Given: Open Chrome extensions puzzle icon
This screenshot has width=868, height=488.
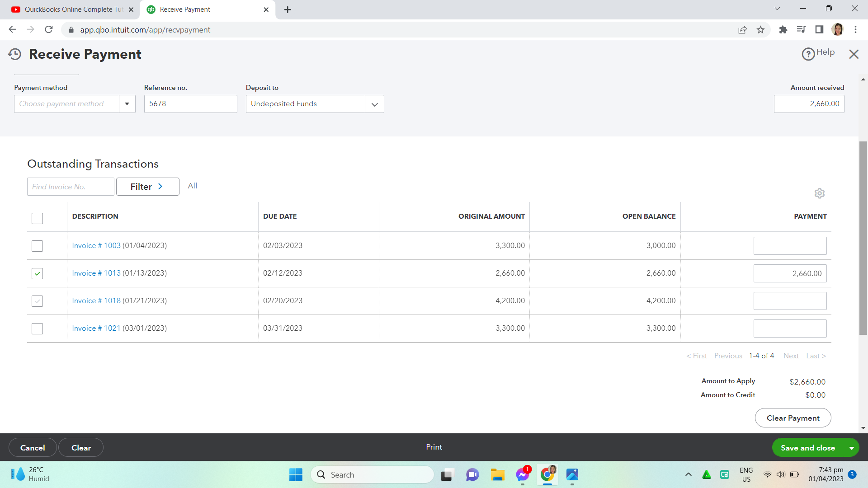Looking at the screenshot, I should 783,30.
